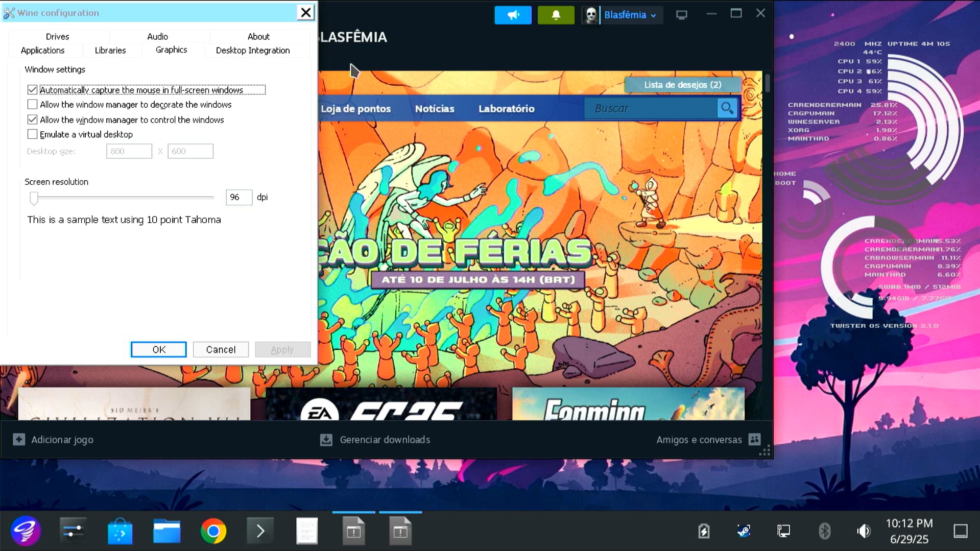
Task: Click the Gerenciar downloads icon
Action: [x=326, y=440]
